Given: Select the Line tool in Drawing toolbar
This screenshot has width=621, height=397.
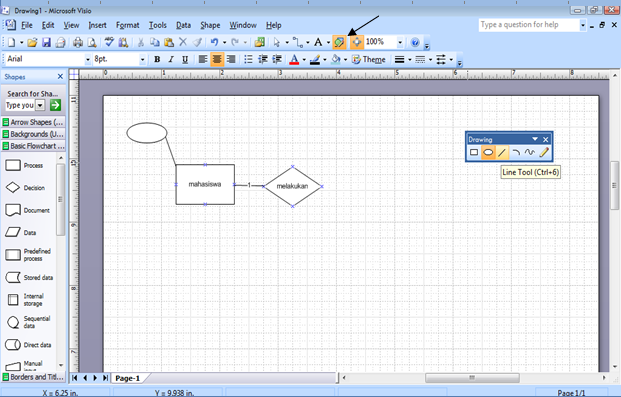Looking at the screenshot, I should 502,152.
